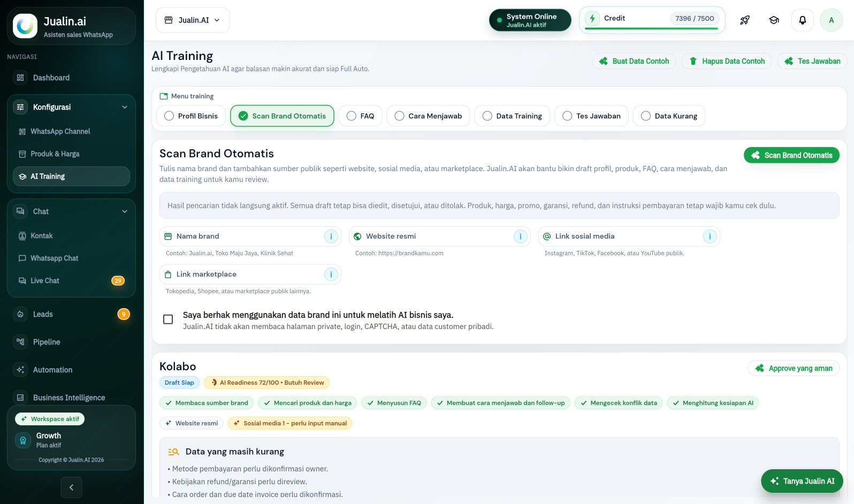The image size is (854, 504).
Task: Click the WhatsApp Channel icon
Action: (22, 132)
